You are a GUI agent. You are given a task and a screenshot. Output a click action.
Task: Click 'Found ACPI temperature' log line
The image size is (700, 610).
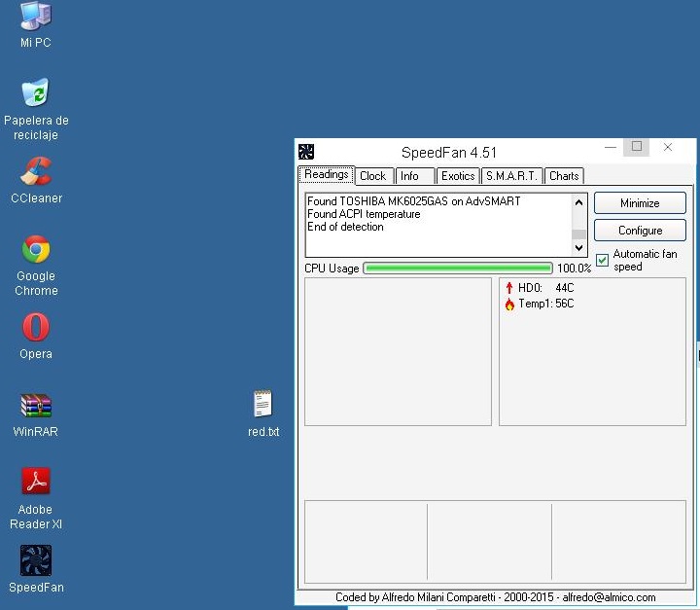tap(364, 214)
